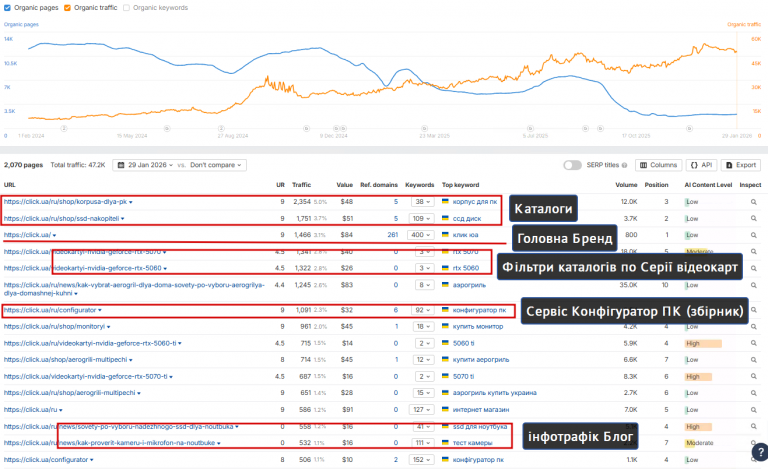Open the https://click.ua/ homepage URL

27,235
